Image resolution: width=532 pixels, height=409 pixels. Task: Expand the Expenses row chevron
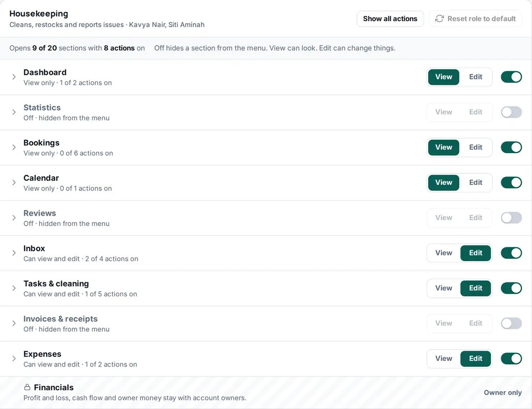coord(14,358)
